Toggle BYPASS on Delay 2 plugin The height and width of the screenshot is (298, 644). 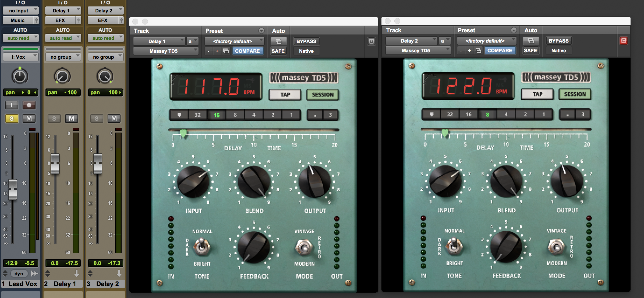pos(558,41)
